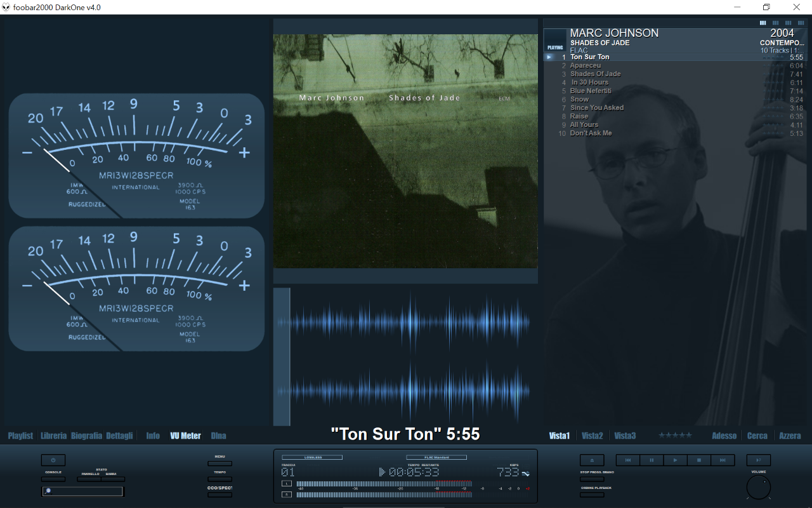
Task: Open the ORDINE PLAYBACK selector
Action: click(x=592, y=495)
